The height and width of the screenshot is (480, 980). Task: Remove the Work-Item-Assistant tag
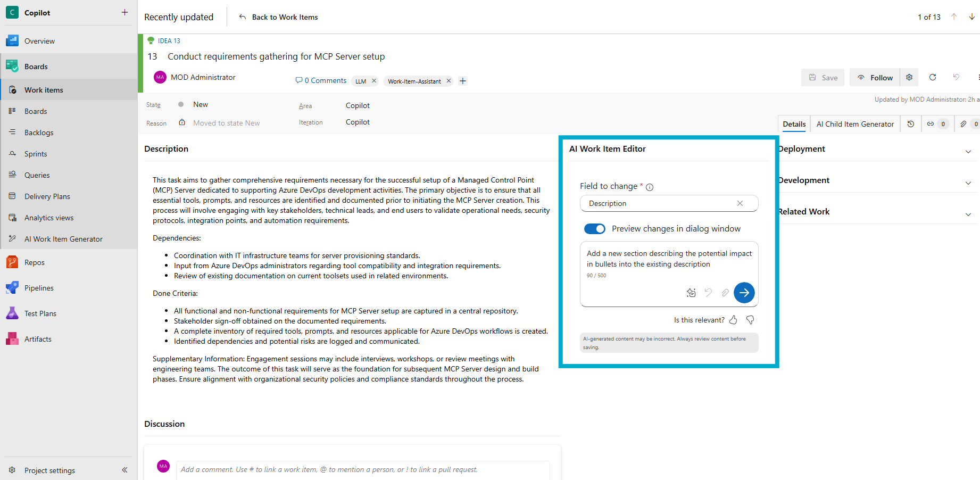(x=449, y=81)
